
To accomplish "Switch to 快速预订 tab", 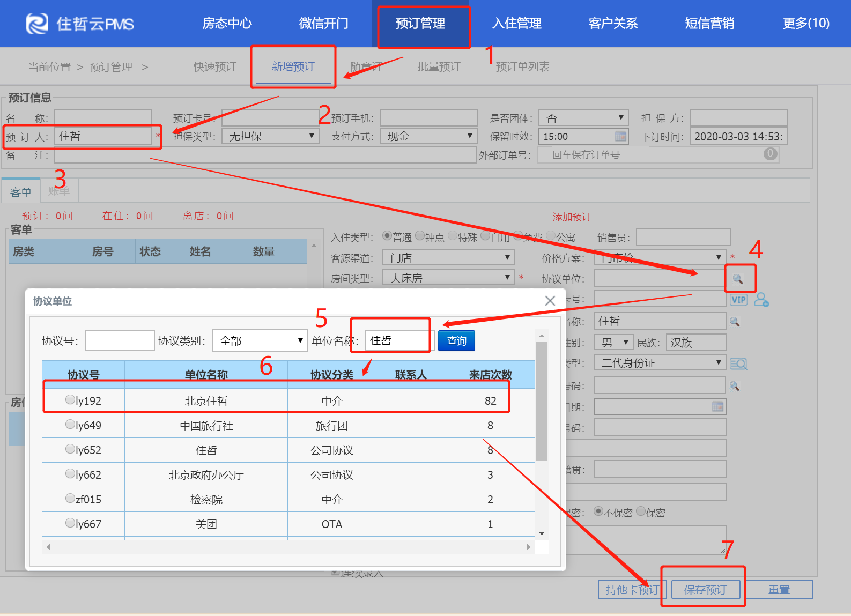I will pos(215,66).
